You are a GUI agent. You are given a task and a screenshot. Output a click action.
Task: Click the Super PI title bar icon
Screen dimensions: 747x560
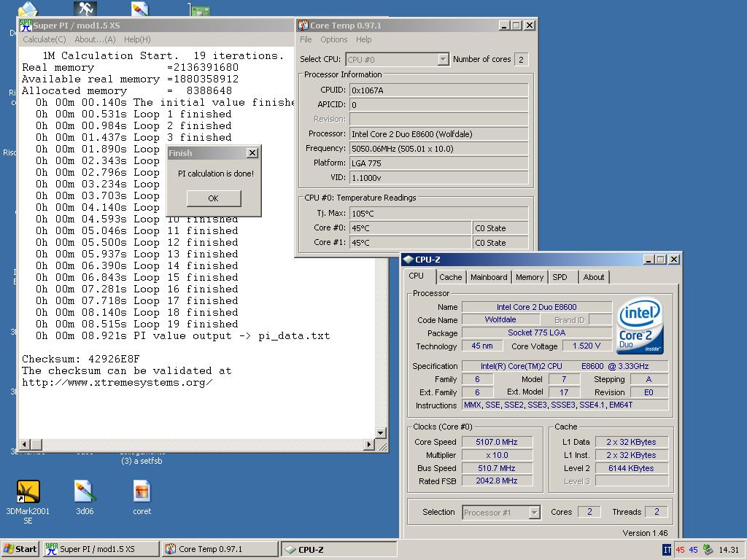(x=26, y=26)
